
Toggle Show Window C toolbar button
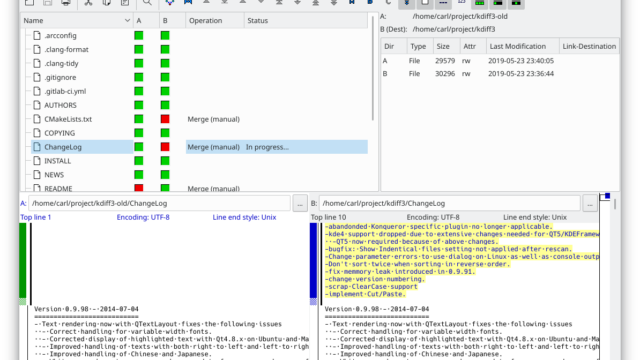tap(516, 3)
